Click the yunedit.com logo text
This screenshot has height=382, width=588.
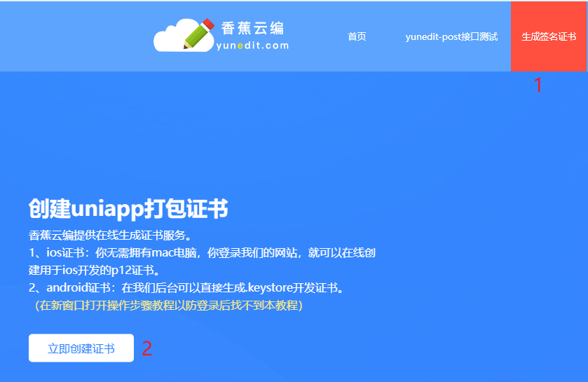252,46
